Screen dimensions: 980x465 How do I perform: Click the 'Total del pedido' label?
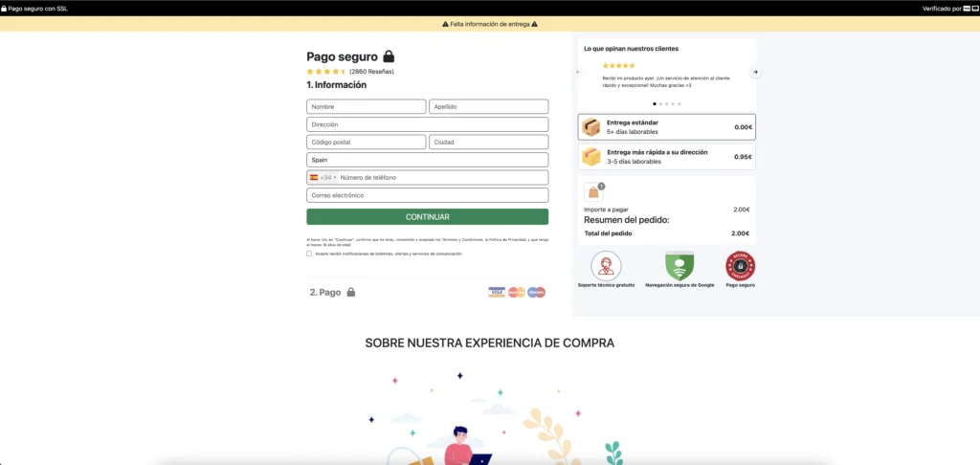point(608,233)
